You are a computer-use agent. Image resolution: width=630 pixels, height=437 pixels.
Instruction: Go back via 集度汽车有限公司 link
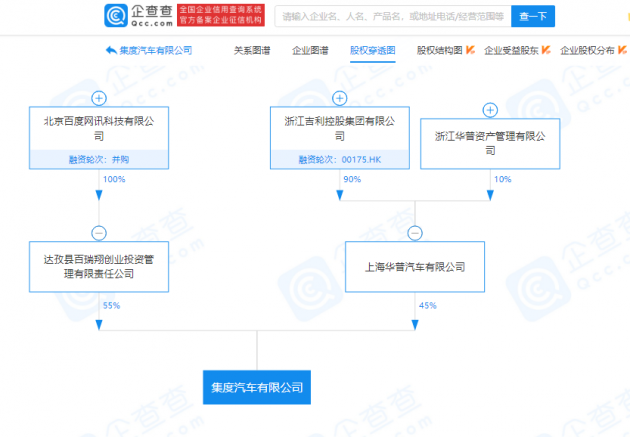click(x=156, y=51)
